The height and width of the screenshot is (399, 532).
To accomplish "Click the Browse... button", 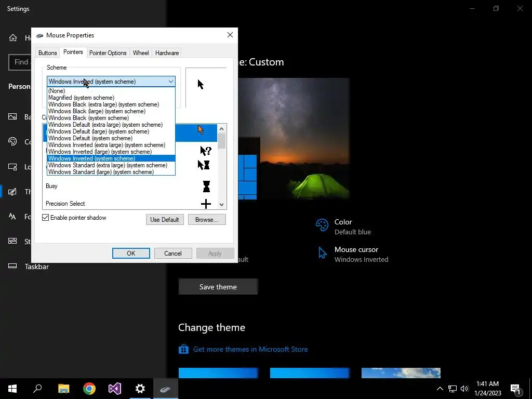I will (x=207, y=220).
